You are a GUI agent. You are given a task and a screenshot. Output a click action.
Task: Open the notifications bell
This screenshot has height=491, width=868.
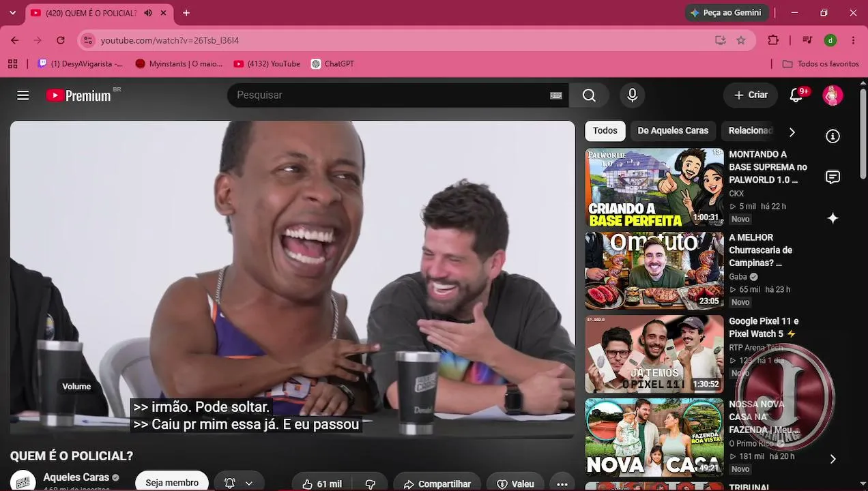[796, 95]
